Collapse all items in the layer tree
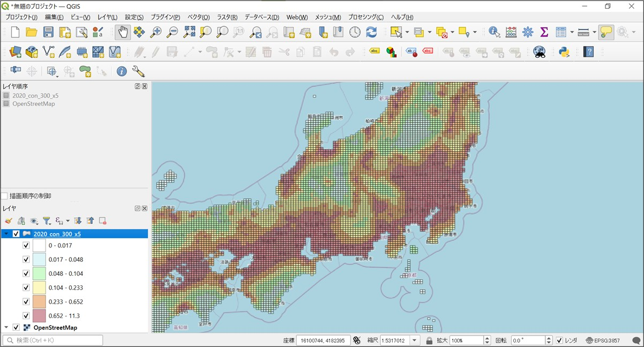The height and width of the screenshot is (347, 644). (90, 221)
